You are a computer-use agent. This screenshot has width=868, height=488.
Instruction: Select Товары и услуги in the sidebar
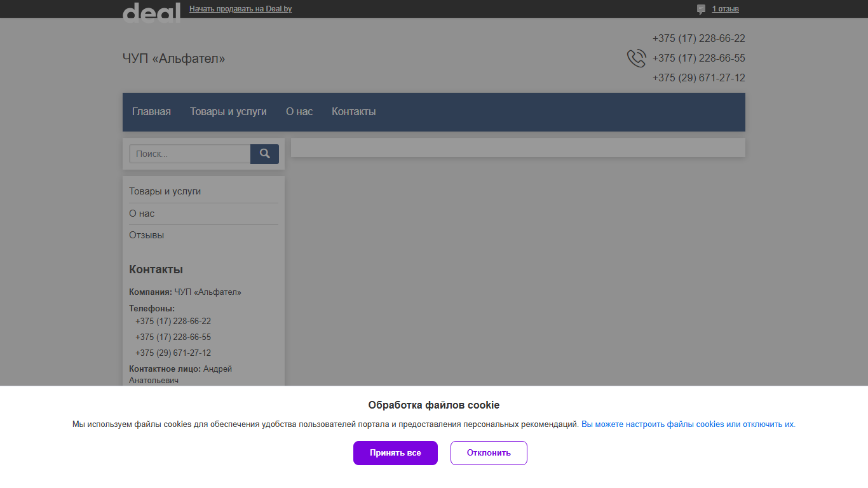165,191
